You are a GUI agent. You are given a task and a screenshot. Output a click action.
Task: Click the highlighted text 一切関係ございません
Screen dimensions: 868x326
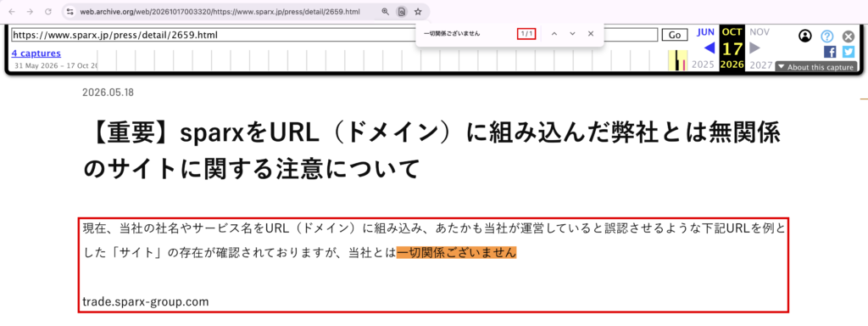(x=456, y=252)
